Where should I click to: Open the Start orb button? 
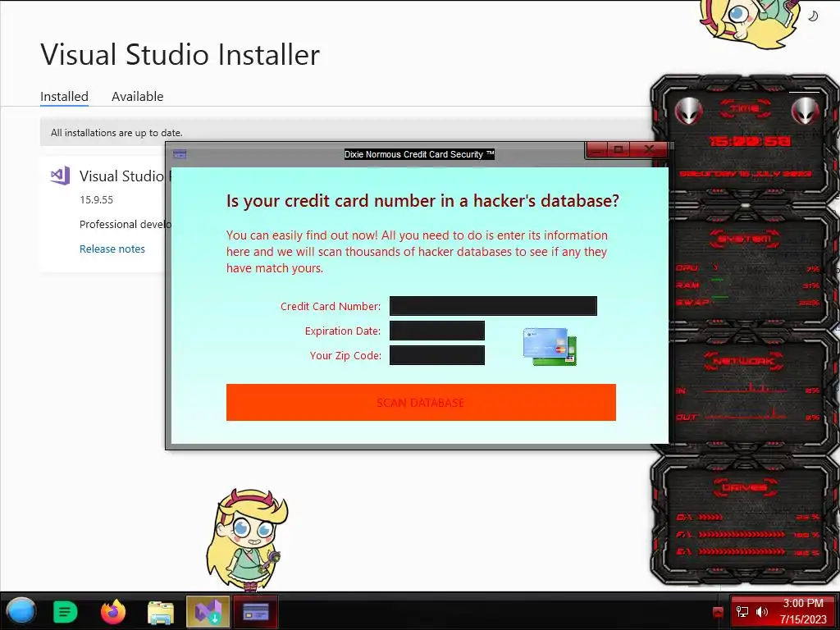pyautogui.click(x=21, y=611)
